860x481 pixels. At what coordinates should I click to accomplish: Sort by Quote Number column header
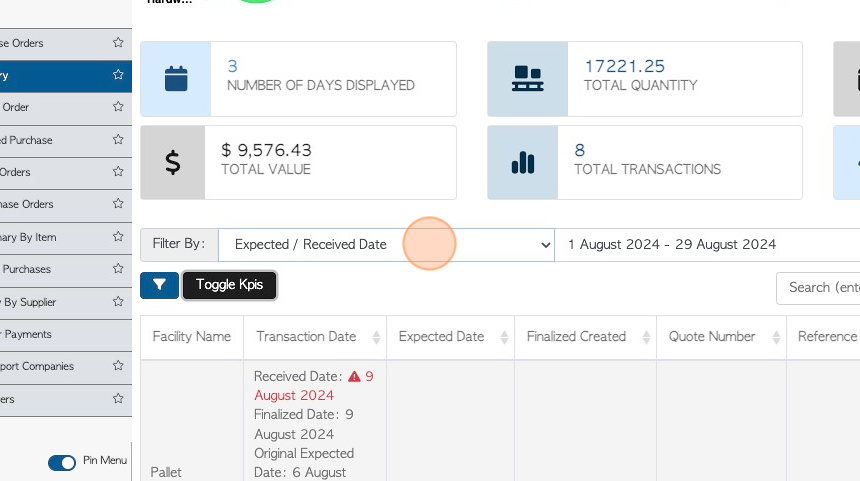click(711, 337)
